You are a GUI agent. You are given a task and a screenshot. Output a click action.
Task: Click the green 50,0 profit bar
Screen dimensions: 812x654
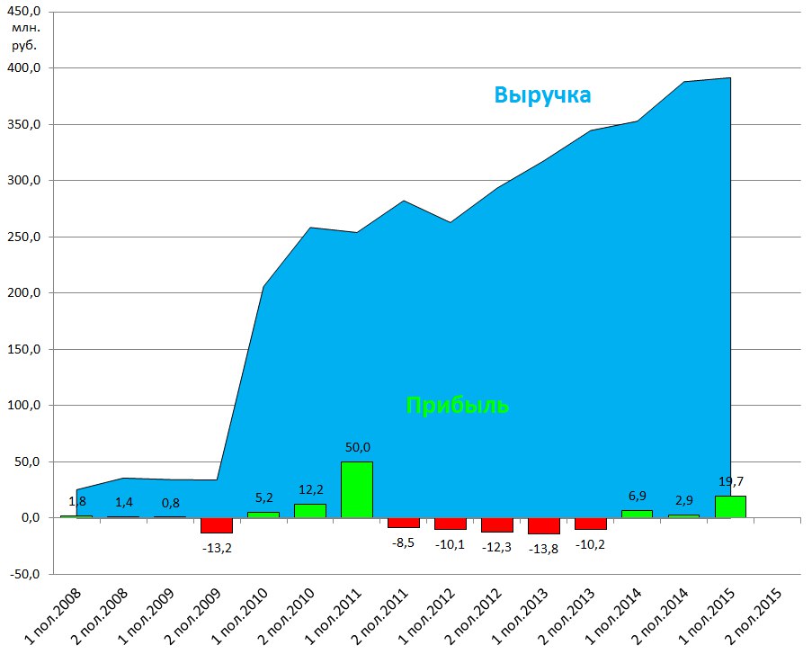click(356, 489)
